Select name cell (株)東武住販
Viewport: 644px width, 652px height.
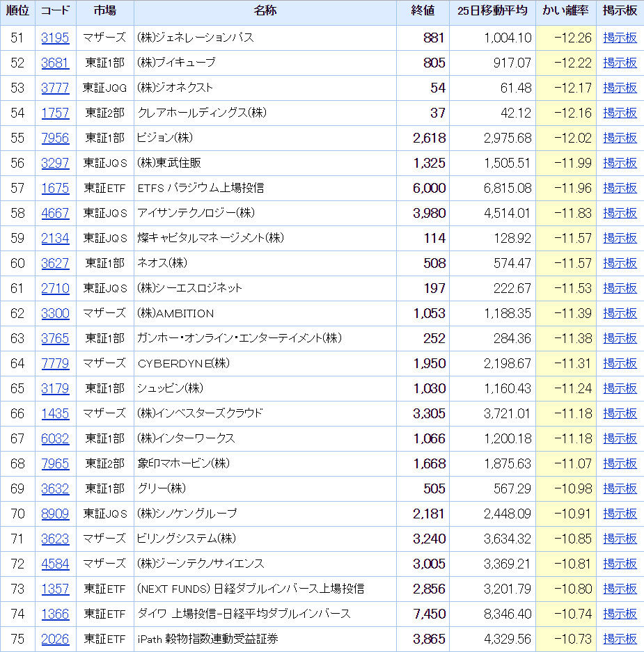(265, 163)
